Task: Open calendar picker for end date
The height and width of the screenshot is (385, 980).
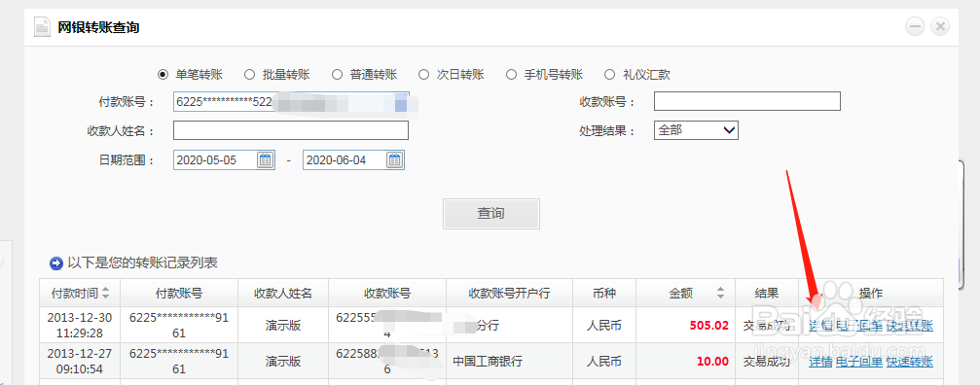Action: click(x=394, y=159)
